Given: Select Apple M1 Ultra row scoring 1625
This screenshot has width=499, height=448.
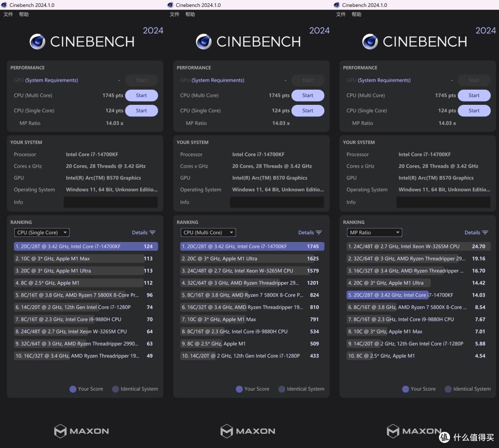Looking at the screenshot, I should point(252,259).
